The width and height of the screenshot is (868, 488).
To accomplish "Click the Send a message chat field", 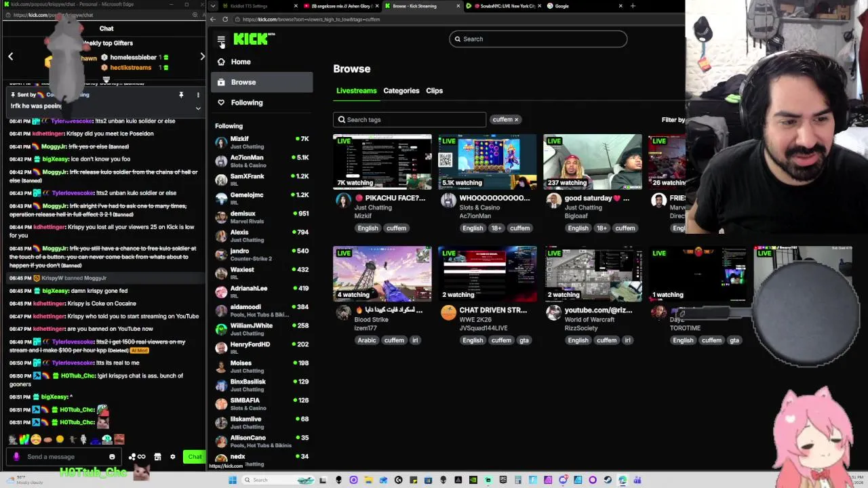I will pyautogui.click(x=64, y=457).
